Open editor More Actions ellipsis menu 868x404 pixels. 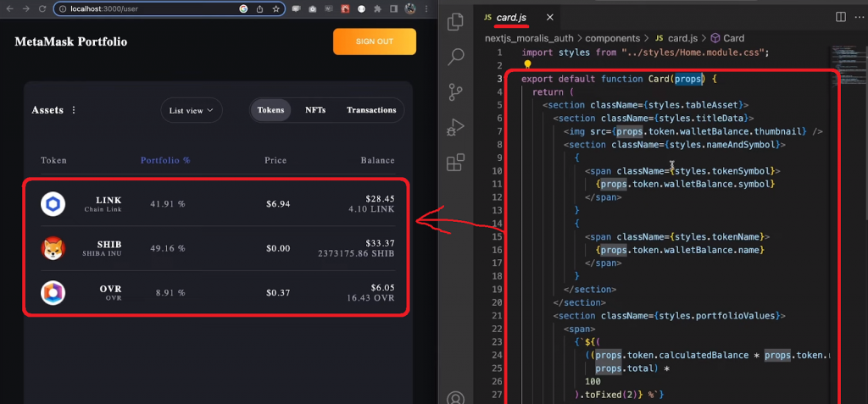[x=858, y=17]
